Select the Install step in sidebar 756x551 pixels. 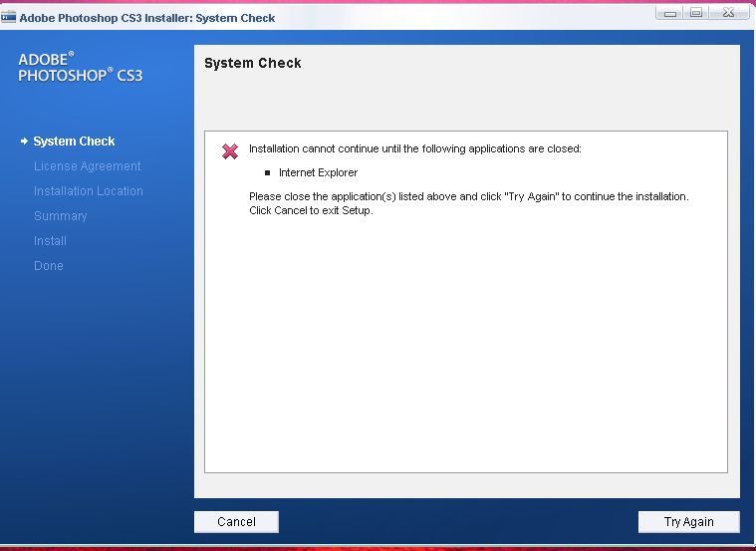pos(50,241)
